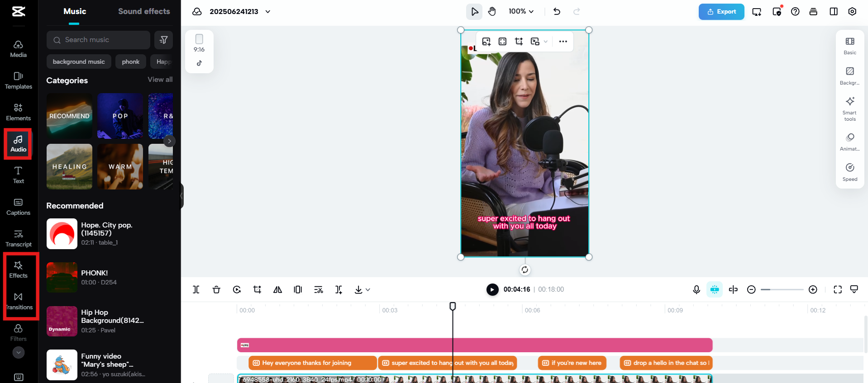
Task: Open the 100% zoom dropdown
Action: click(x=521, y=11)
